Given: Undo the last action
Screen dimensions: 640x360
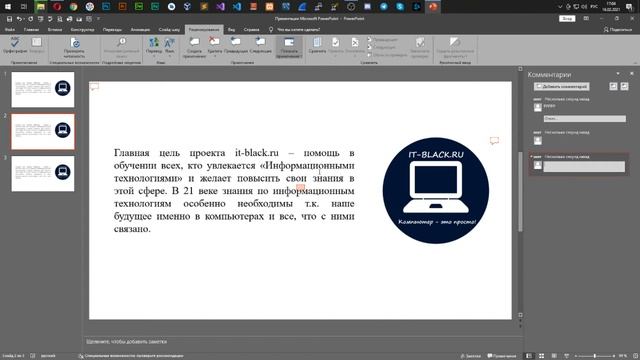Looking at the screenshot, I should point(19,19).
